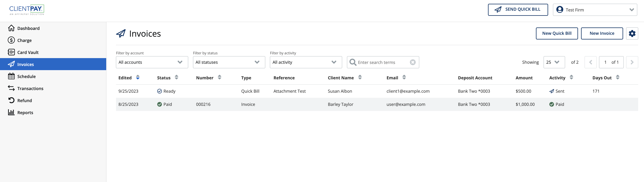Click the 171 days out value
Screen dimensions: 644x182
[596, 91]
